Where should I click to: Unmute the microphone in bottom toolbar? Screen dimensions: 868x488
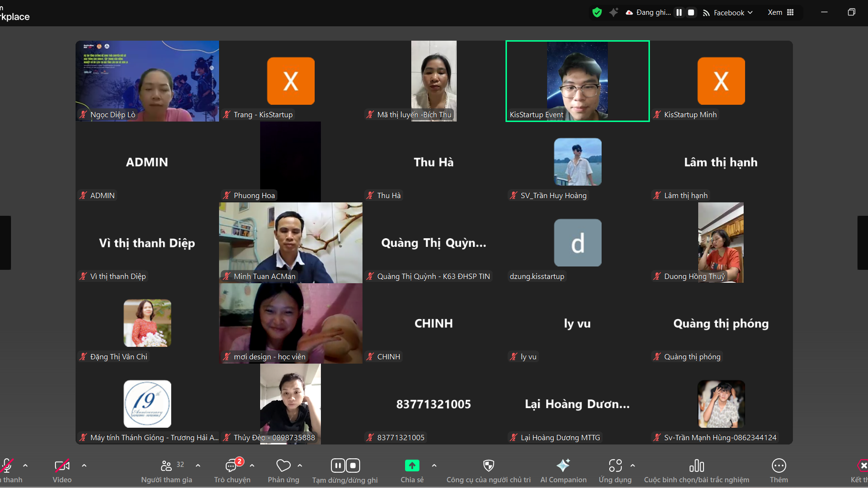click(x=7, y=466)
